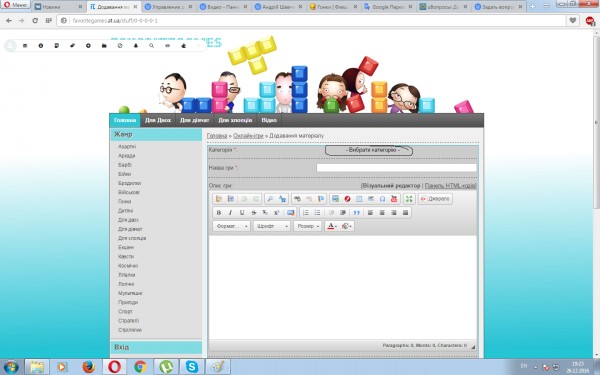Click the search magnifier in the admin bar
This screenshot has width=600, height=375.
pos(152,46)
